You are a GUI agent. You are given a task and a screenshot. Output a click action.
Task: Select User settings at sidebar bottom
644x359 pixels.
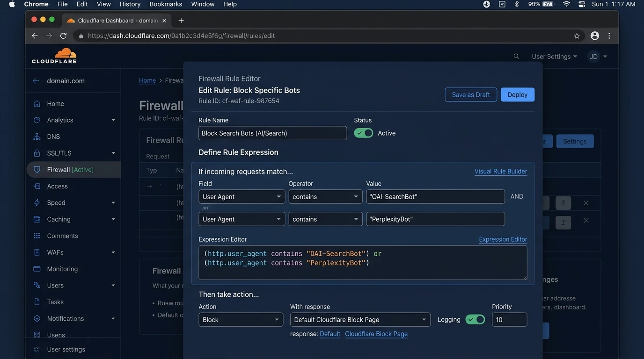pyautogui.click(x=66, y=349)
